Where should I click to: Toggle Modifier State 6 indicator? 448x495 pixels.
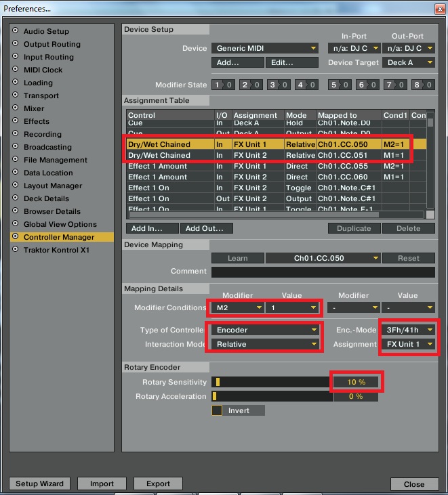click(x=367, y=85)
